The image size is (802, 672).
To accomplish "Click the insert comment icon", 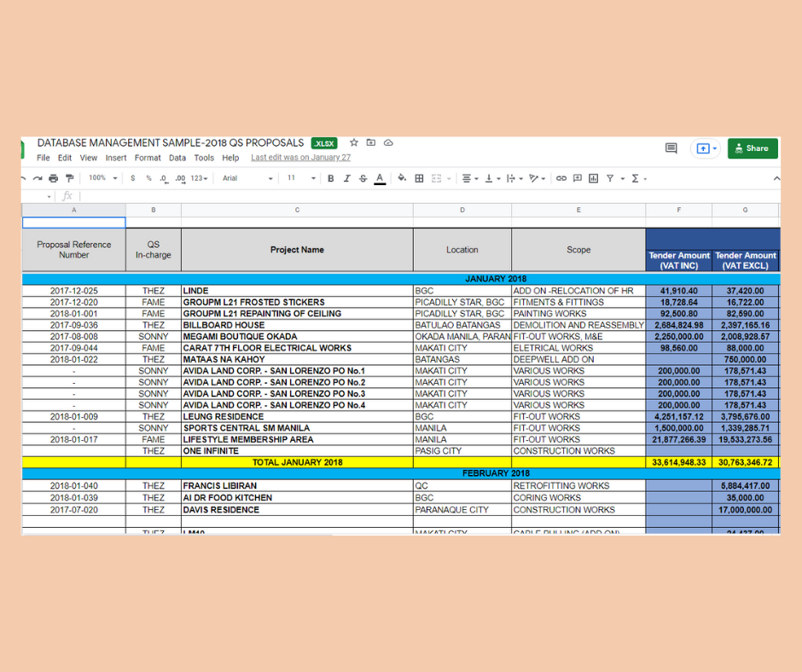I will click(x=578, y=178).
